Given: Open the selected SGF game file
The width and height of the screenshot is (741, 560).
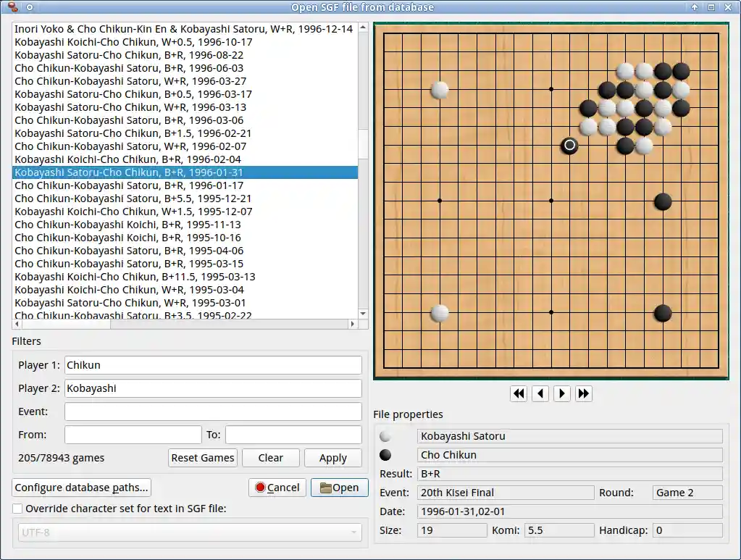Looking at the screenshot, I should coord(339,488).
